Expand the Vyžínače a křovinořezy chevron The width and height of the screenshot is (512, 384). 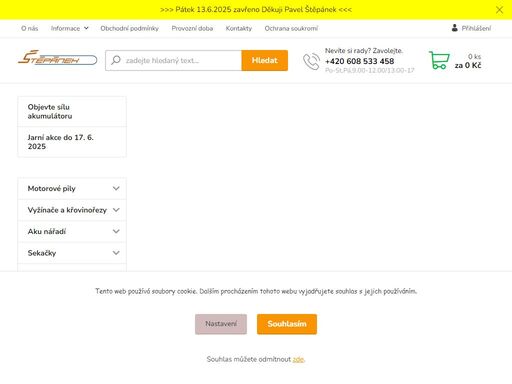tap(116, 210)
